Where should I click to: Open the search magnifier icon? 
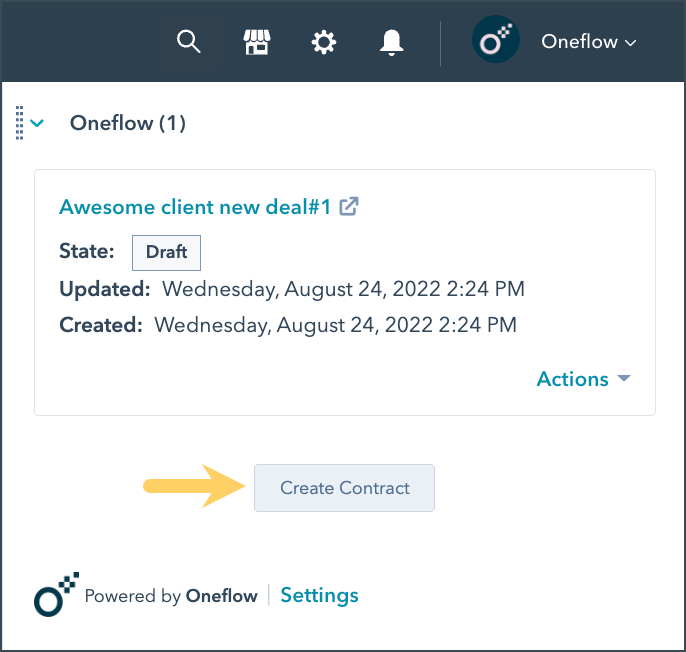[189, 42]
